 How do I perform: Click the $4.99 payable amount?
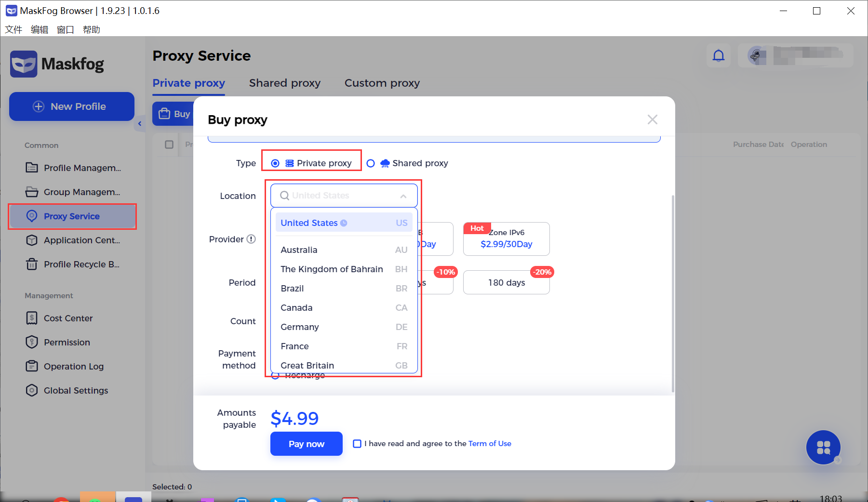point(294,418)
